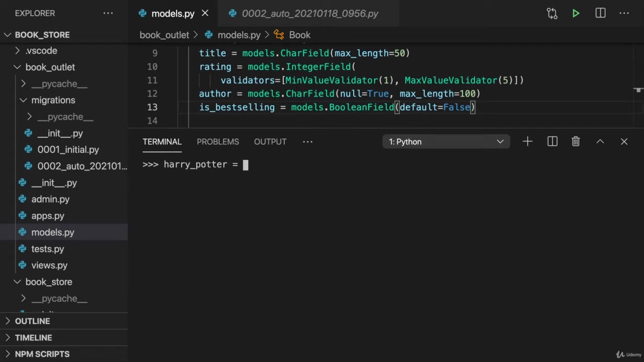Open editor more actions ellipsis
644x362 pixels.
(624, 14)
